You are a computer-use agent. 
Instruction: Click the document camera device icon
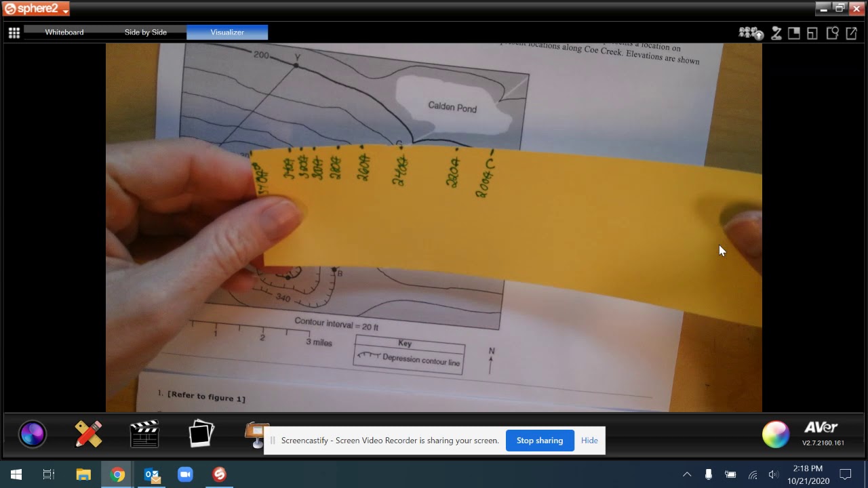point(777,33)
